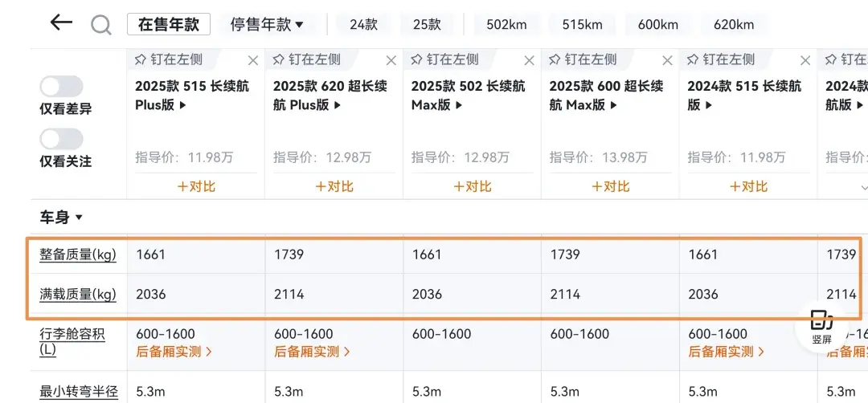868x403 pixels.
Task: Remove 2024款 515 长续航版 column
Action: [805, 60]
